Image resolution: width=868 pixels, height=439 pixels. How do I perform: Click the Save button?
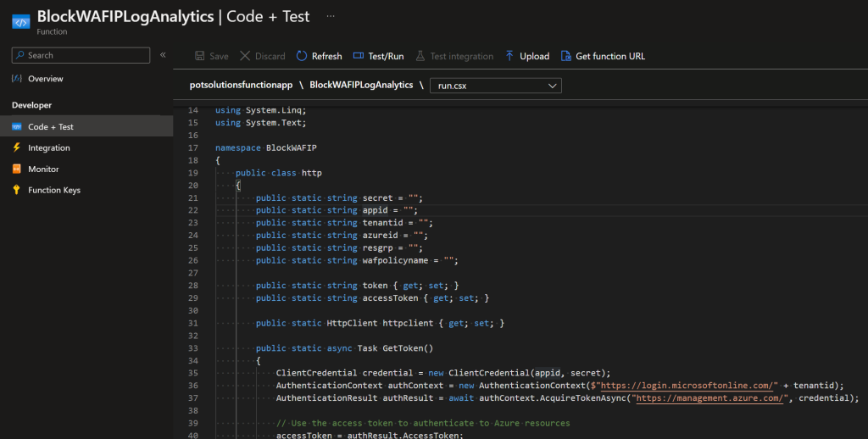click(x=211, y=56)
